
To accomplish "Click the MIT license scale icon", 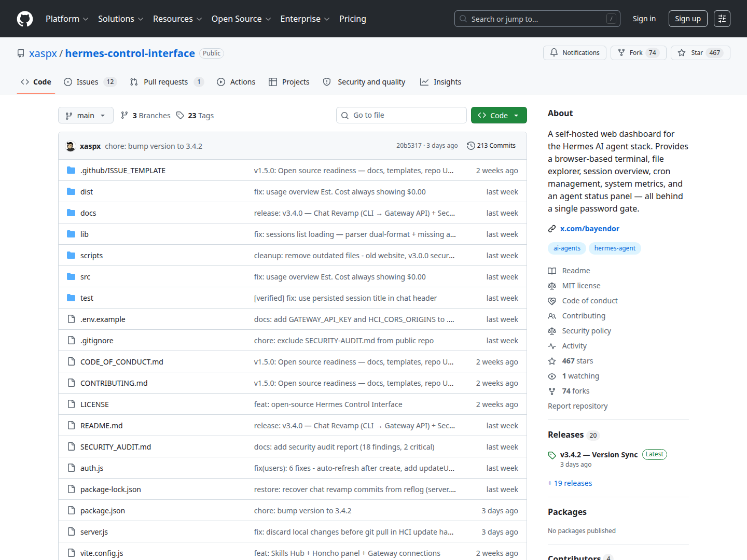I will (x=552, y=286).
